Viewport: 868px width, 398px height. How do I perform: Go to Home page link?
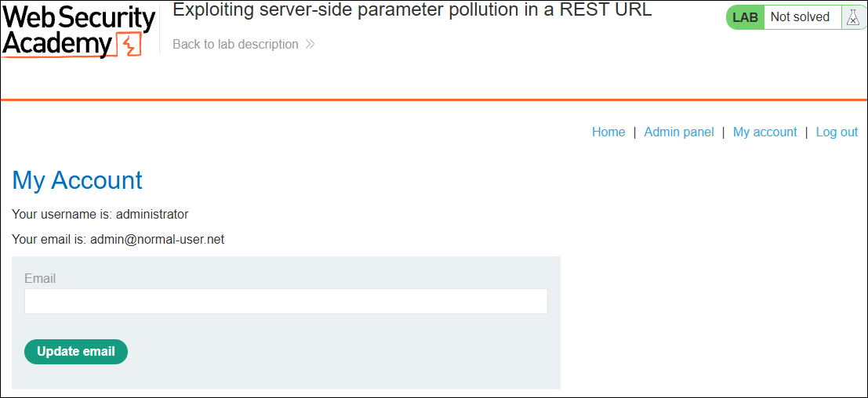pos(608,132)
